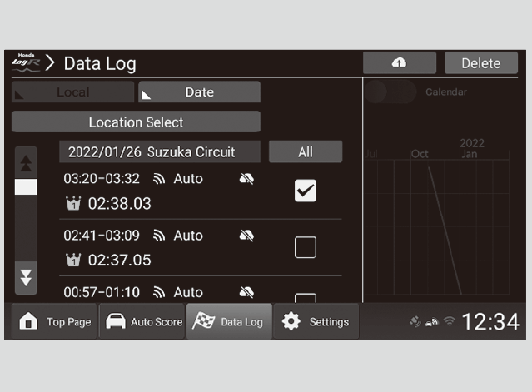532x392 pixels.
Task: Uncheck the 03:20-03:32 log checkbox
Action: [x=306, y=191]
